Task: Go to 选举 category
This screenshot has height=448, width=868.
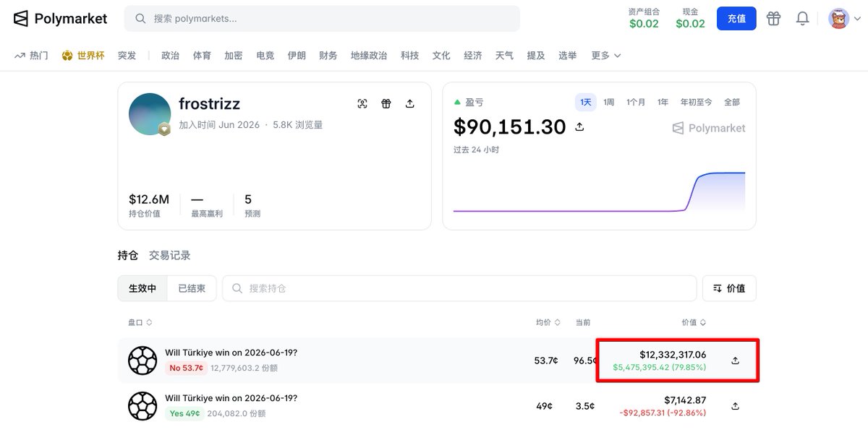Action: [x=568, y=56]
